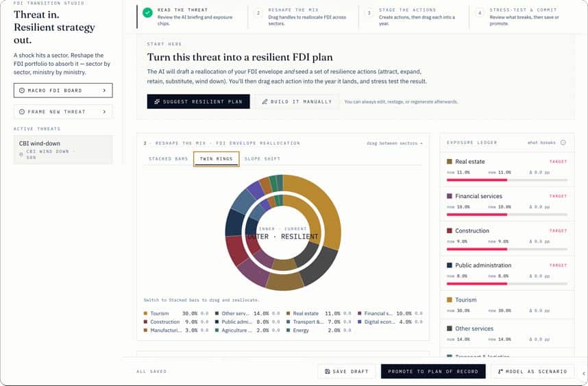The image size is (588, 386).
Task: Click the Real estate TARGET tag in the ledger
Action: [558, 162]
